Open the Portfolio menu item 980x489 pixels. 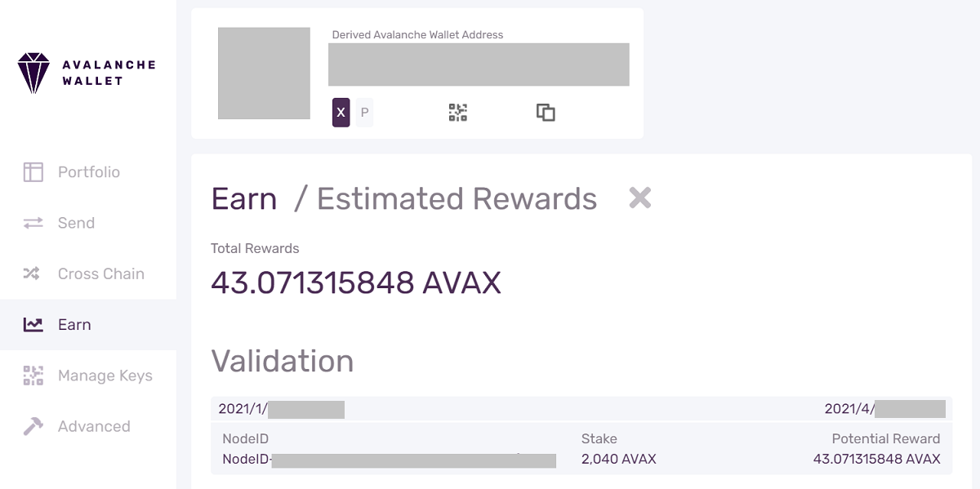88,172
